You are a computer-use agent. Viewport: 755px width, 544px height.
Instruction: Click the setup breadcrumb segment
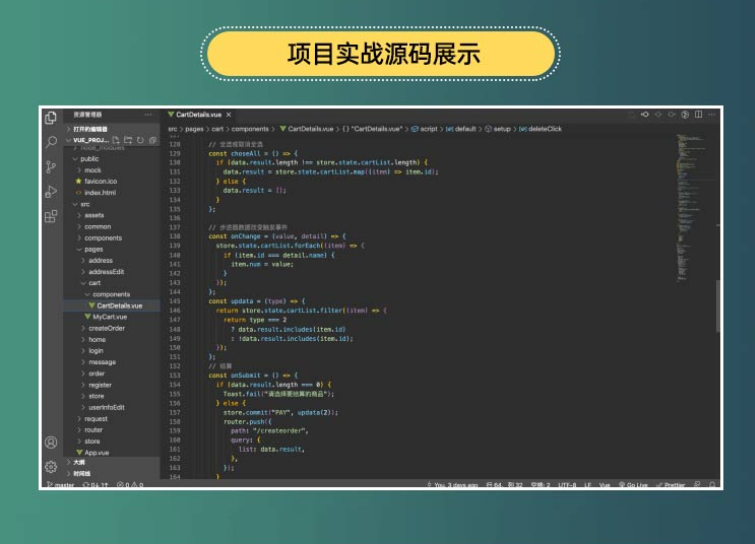(498, 129)
